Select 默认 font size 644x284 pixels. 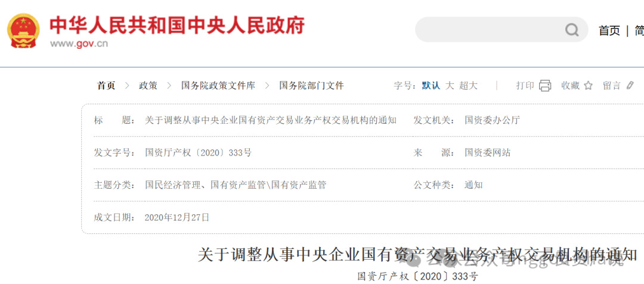[431, 86]
